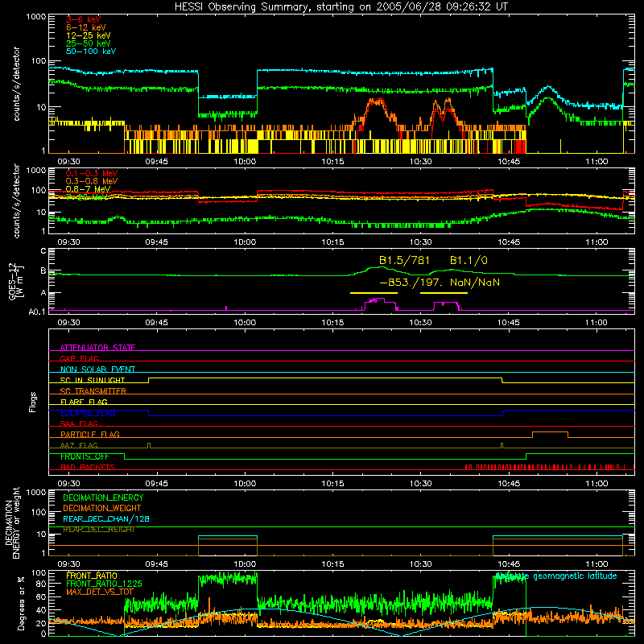Viewport: 644px width, 644px height.
Task: Click 10:30 tick label under the decimation panel
Action: [420, 563]
